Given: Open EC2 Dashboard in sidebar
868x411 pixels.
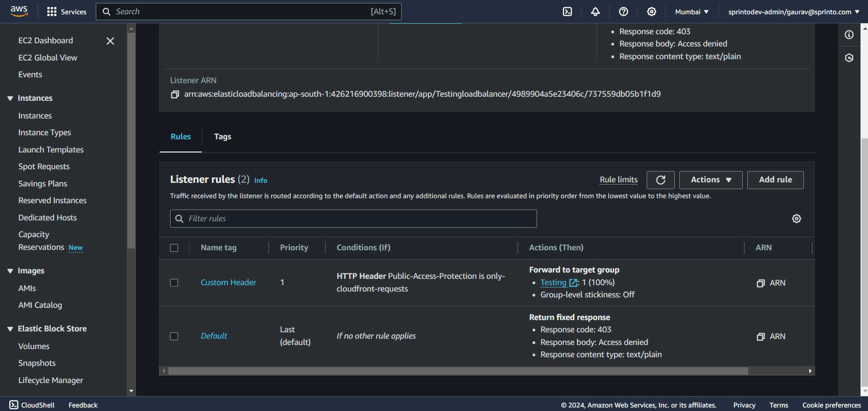Looking at the screenshot, I should (46, 40).
